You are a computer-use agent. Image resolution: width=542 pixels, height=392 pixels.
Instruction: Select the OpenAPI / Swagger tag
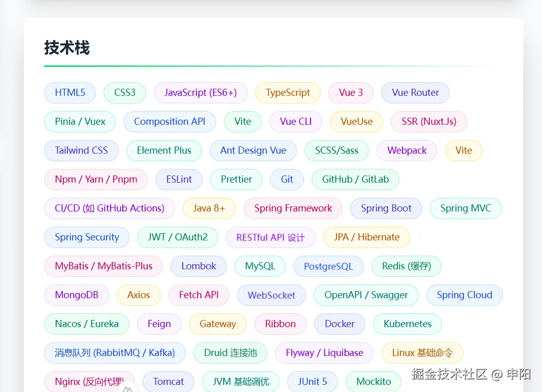[366, 295]
